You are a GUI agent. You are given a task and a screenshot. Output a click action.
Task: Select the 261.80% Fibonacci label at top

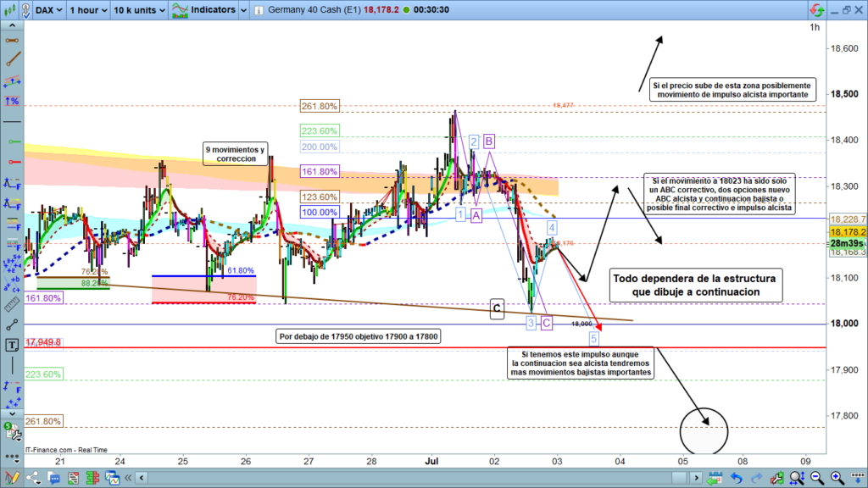tap(319, 106)
